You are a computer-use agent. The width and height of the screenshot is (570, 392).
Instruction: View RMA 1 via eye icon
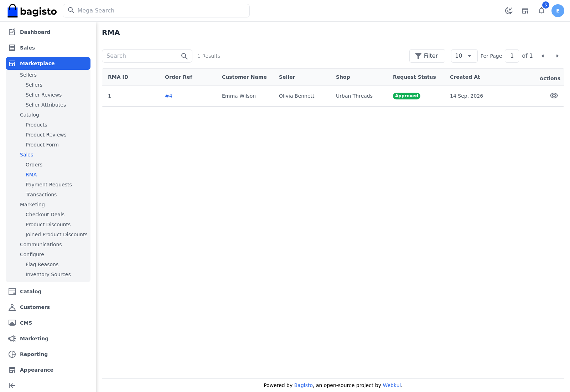[x=554, y=96]
